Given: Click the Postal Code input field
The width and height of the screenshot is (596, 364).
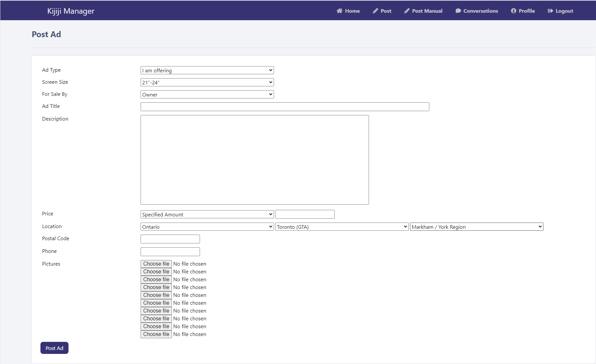Looking at the screenshot, I should click(170, 239).
